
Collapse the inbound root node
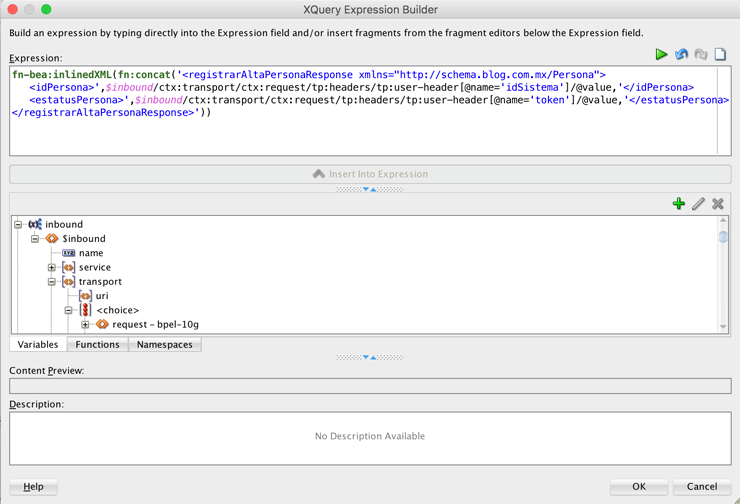pyautogui.click(x=18, y=225)
